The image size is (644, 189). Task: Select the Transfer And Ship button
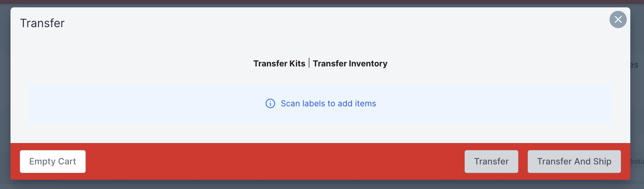tap(574, 162)
